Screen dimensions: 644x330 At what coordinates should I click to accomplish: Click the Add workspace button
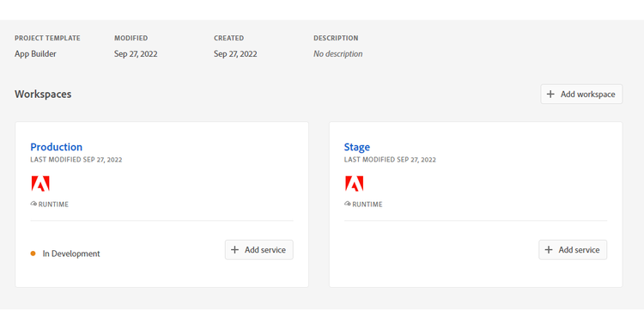point(581,95)
